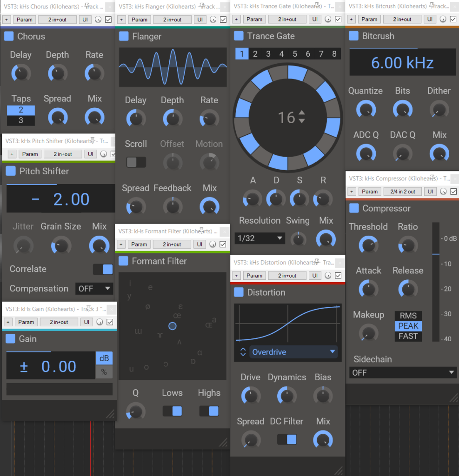Click the Chorus Spread knob
This screenshot has width=459, height=476.
point(58,118)
